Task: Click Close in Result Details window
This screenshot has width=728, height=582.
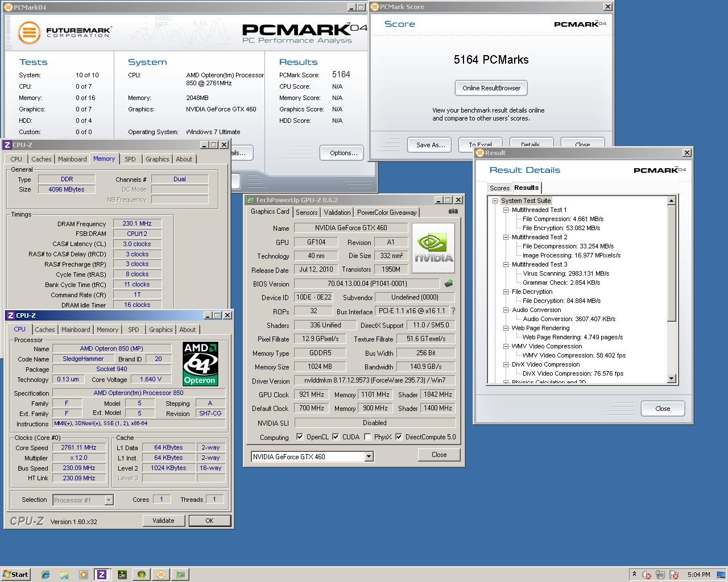Action: [x=663, y=409]
